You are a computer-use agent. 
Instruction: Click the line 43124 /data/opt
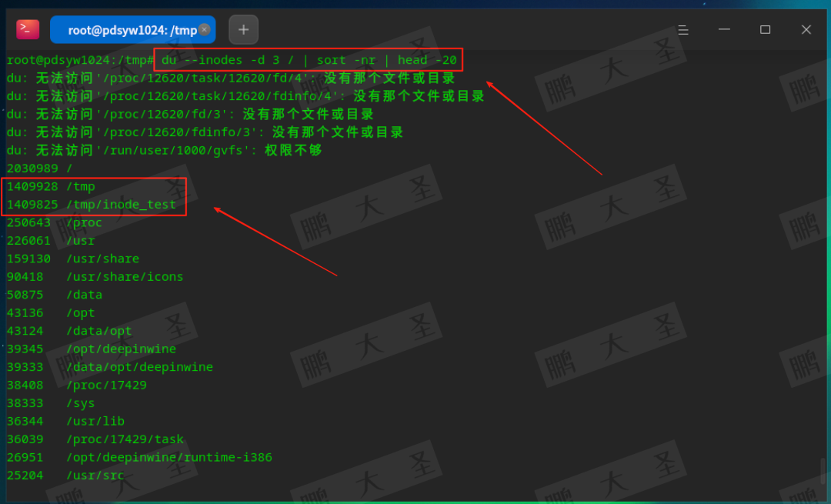pyautogui.click(x=69, y=331)
